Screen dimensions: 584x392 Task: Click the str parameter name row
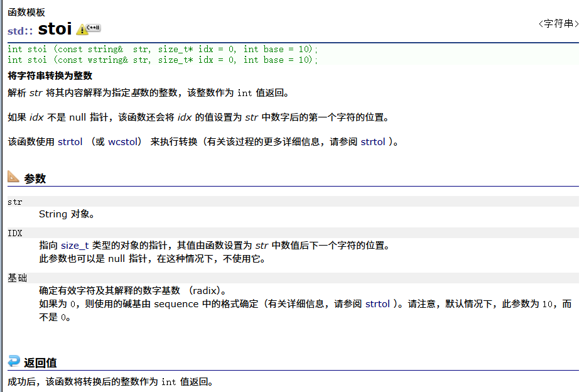pyautogui.click(x=293, y=202)
